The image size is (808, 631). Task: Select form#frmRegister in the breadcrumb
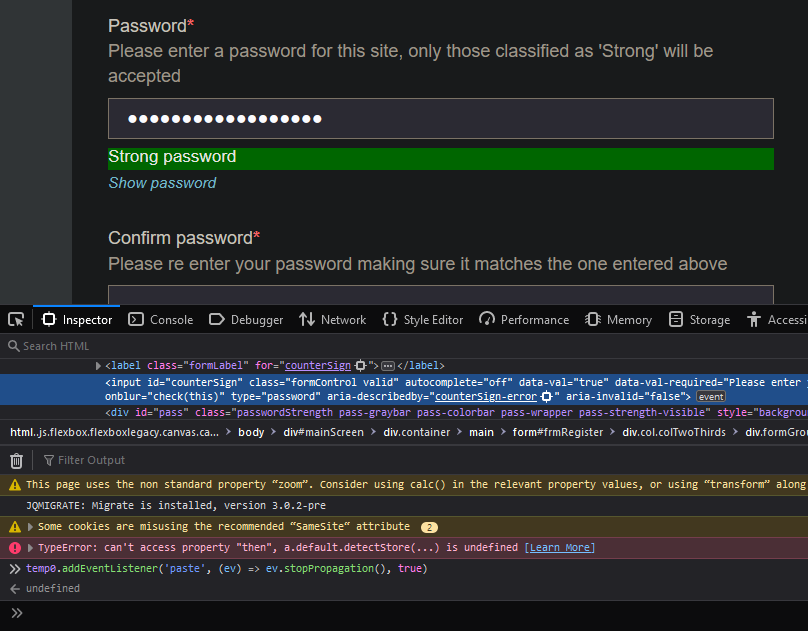pyautogui.click(x=558, y=432)
